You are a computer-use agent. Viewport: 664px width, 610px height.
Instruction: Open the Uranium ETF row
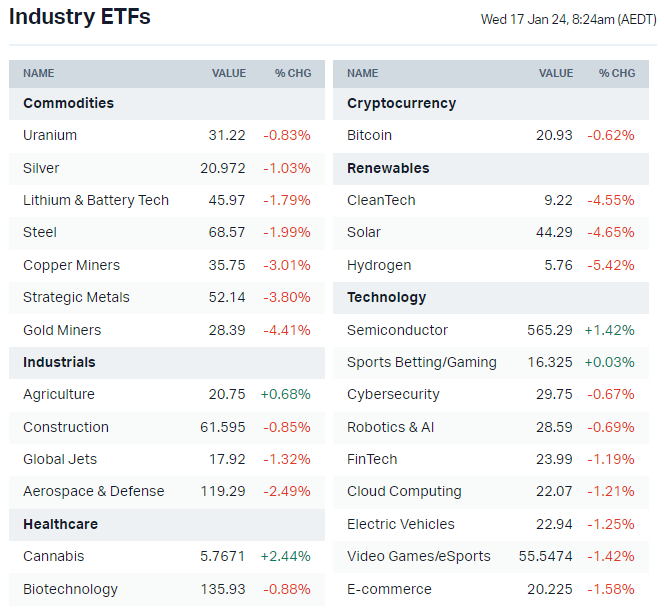[x=50, y=135]
